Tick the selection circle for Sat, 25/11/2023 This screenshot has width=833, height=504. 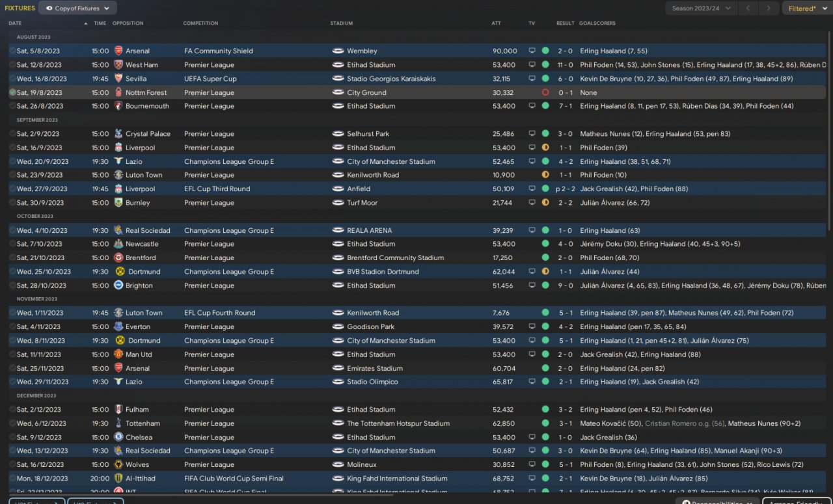click(12, 368)
